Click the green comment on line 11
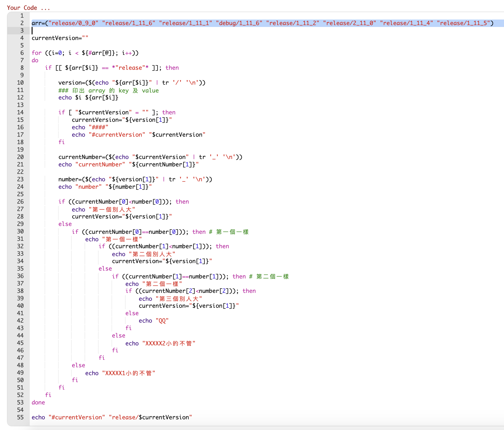Screen dimensions: 504x430 [x=109, y=90]
